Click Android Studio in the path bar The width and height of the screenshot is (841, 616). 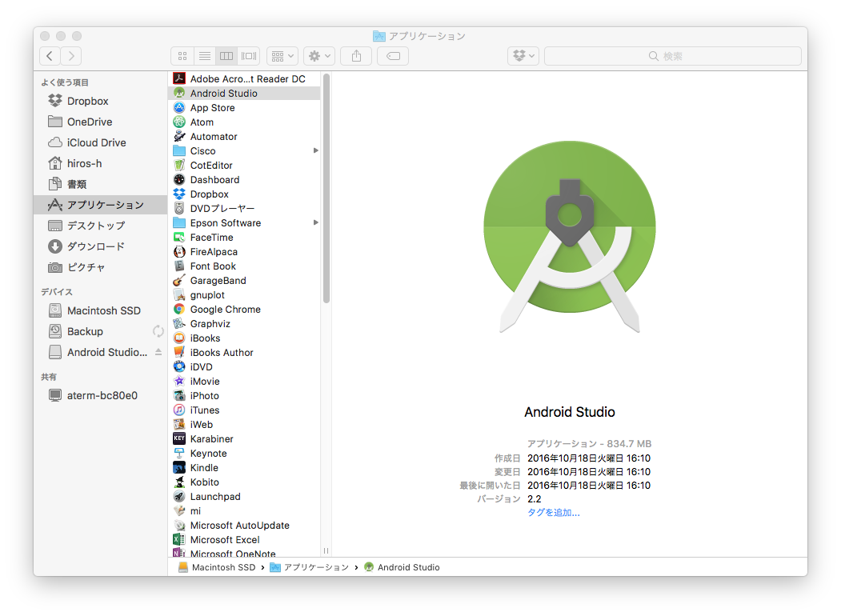402,567
